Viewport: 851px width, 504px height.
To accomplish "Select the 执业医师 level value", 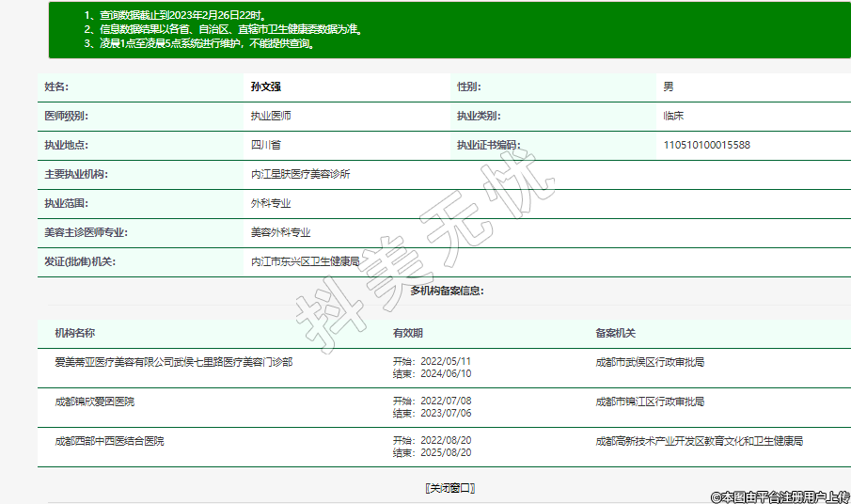I will pyautogui.click(x=270, y=116).
